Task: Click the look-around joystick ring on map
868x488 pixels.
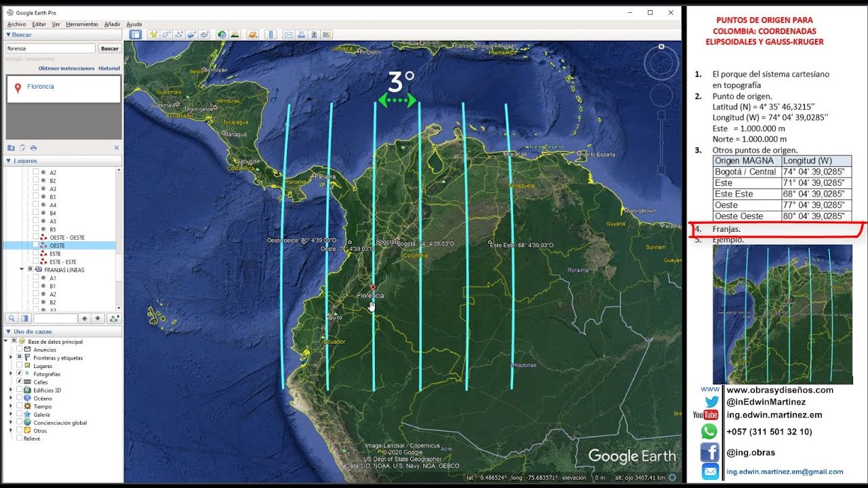Action: 660,64
